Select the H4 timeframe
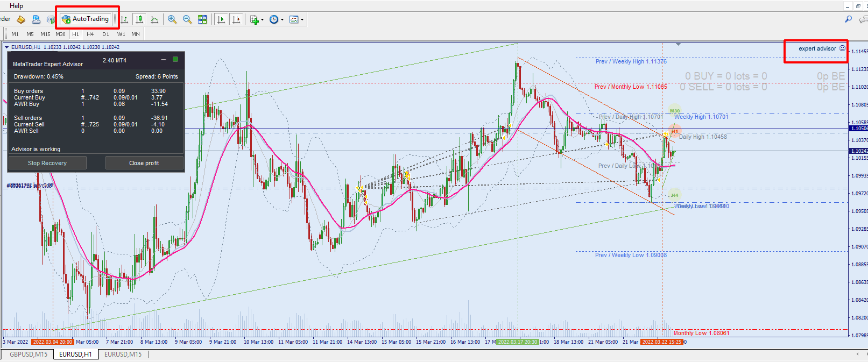Image resolution: width=868 pixels, height=362 pixels. click(90, 34)
